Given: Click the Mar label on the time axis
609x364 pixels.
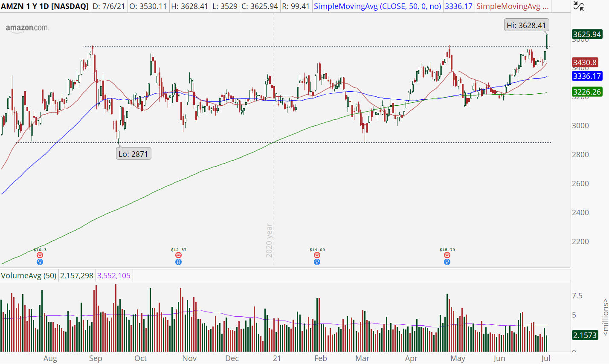Looking at the screenshot, I should (x=362, y=358).
